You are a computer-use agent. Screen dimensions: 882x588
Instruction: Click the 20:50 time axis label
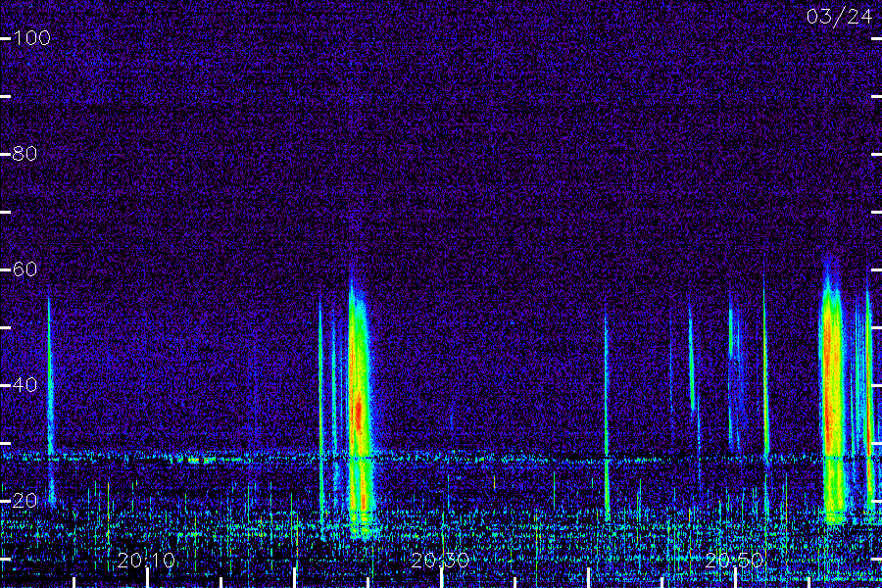(x=735, y=560)
